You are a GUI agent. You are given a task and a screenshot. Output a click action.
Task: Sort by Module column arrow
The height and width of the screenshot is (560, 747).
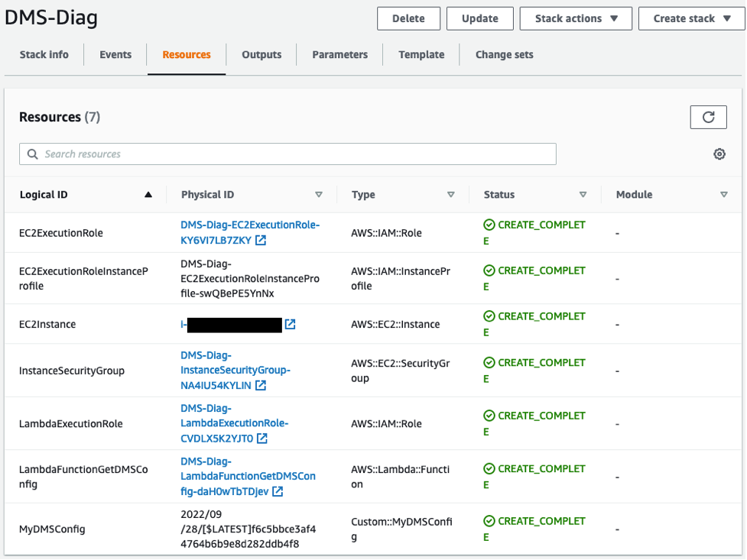pyautogui.click(x=723, y=194)
